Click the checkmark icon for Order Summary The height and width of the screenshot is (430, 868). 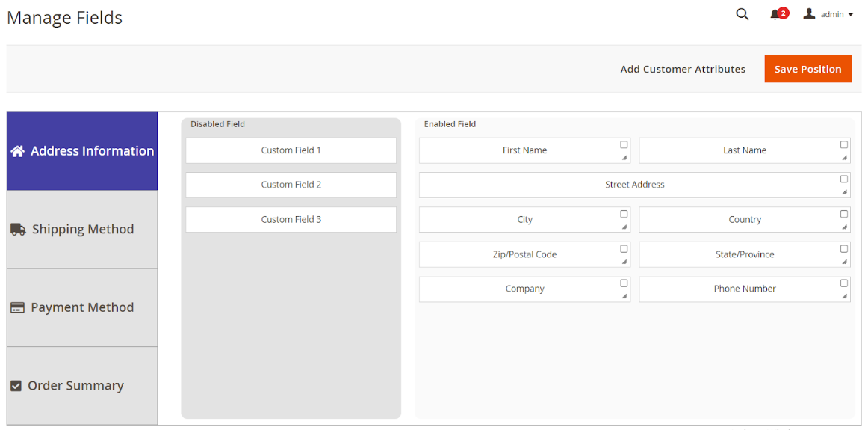pos(16,386)
